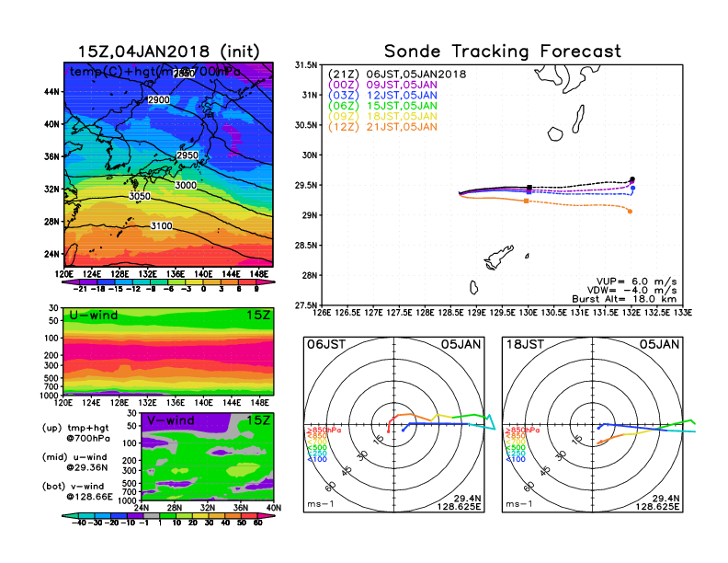Click the orange square burst marker on the track
Viewport: 728px width, 563px height.
526,201
